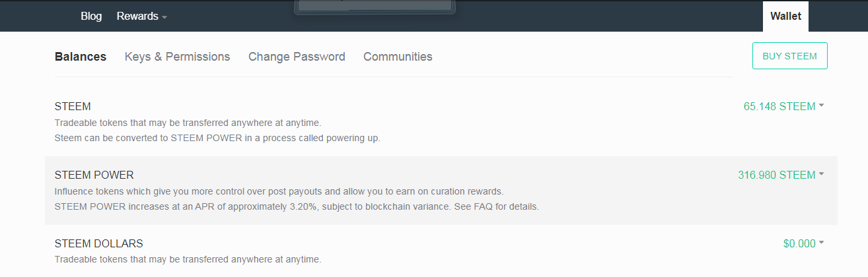Open the Keys & Permissions tab
Viewport: 868px width, 277px height.
177,57
